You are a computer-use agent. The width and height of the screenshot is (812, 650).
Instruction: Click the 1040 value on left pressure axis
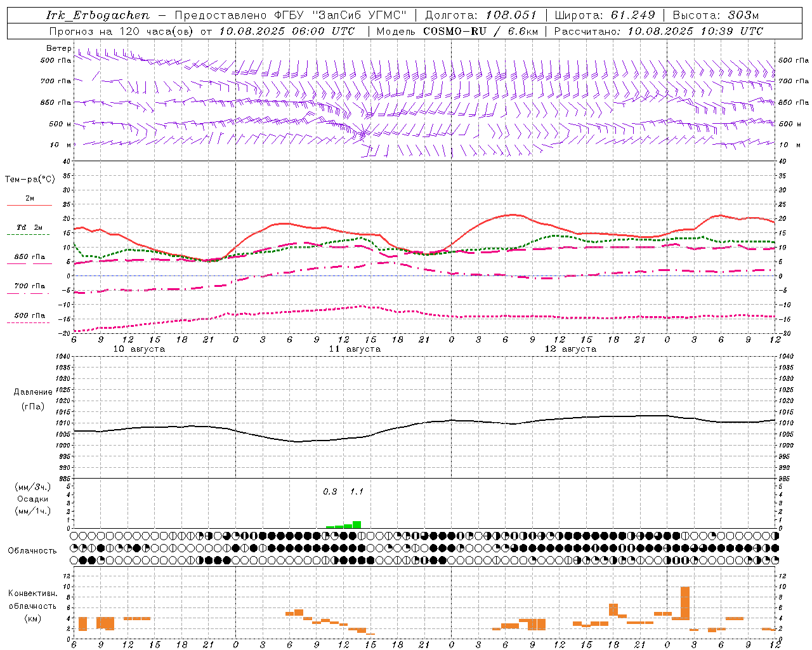pos(63,356)
